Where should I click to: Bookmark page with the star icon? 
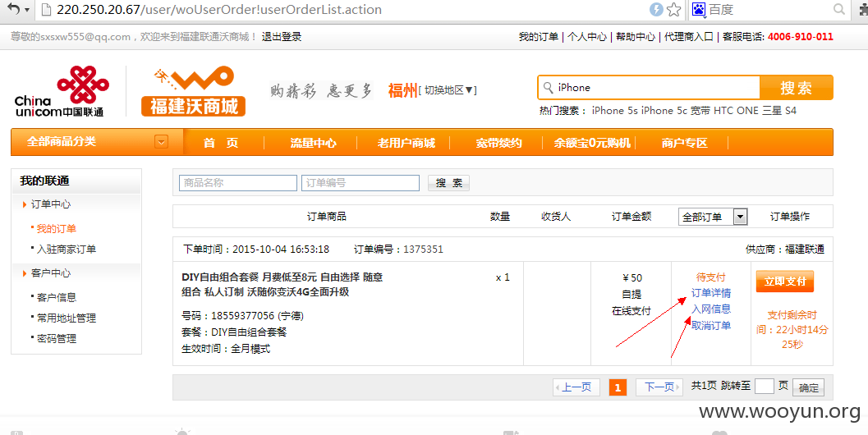point(673,9)
